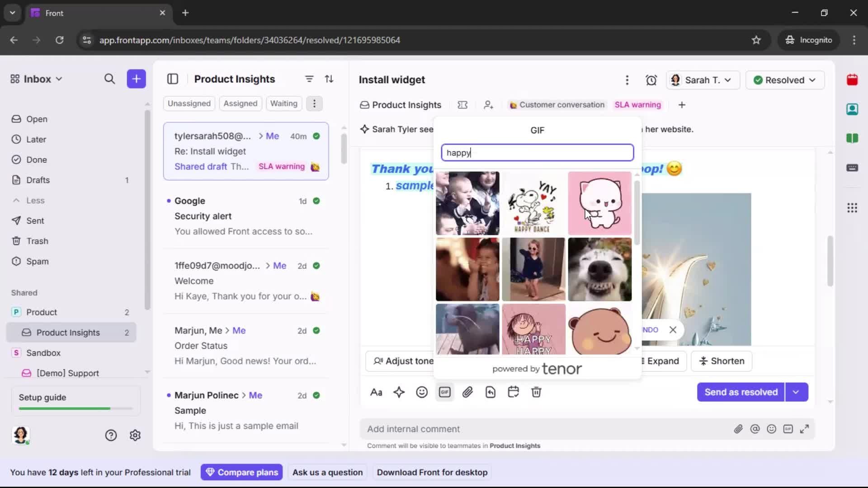Delete the draft using the trash icon
This screenshot has height=488, width=868.
point(537,392)
